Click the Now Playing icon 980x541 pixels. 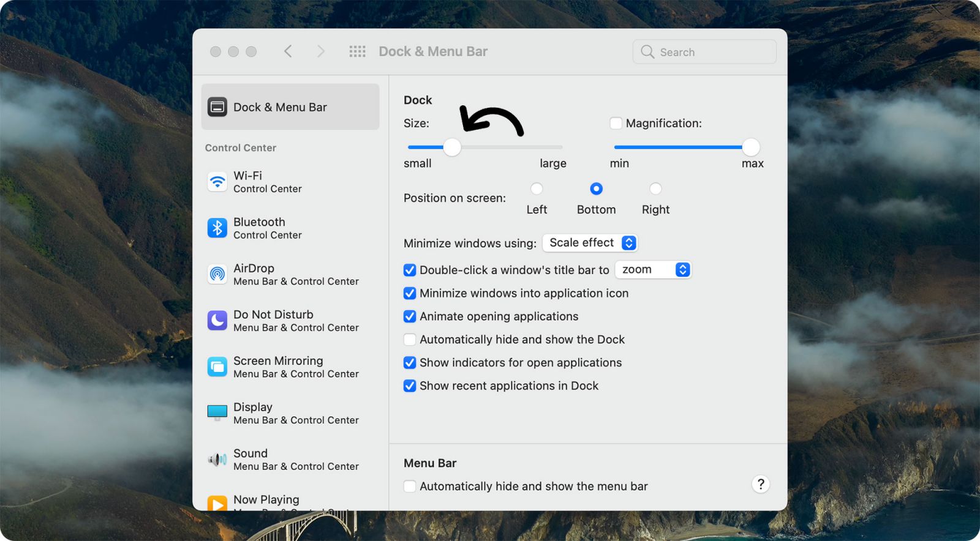pyautogui.click(x=217, y=504)
